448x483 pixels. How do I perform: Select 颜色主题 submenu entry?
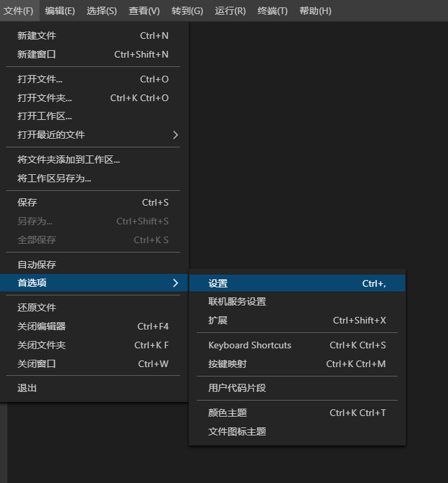(x=297, y=413)
